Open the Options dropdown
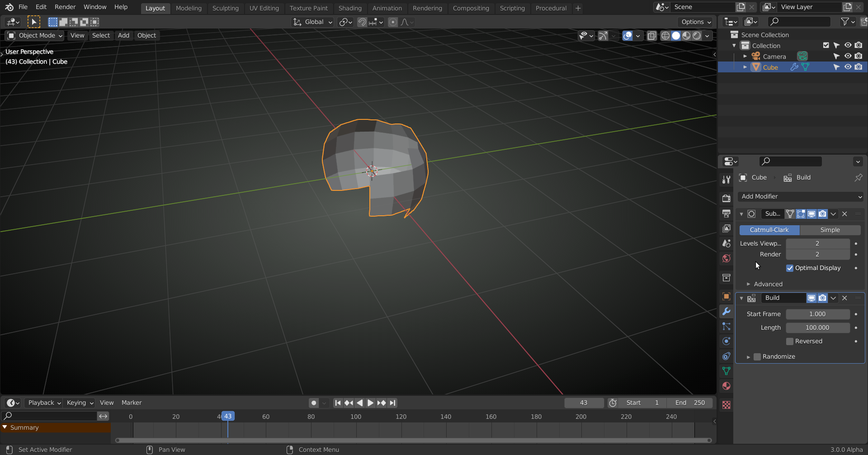 point(696,22)
